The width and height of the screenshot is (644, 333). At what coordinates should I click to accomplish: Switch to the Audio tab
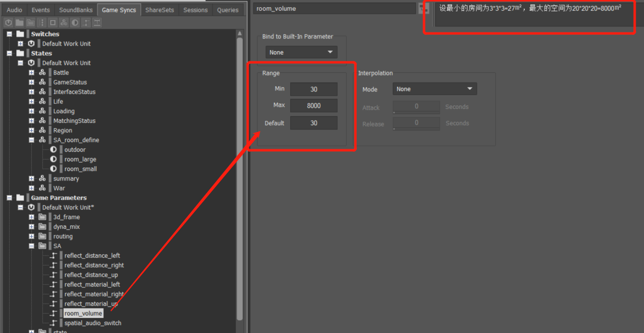click(x=14, y=10)
